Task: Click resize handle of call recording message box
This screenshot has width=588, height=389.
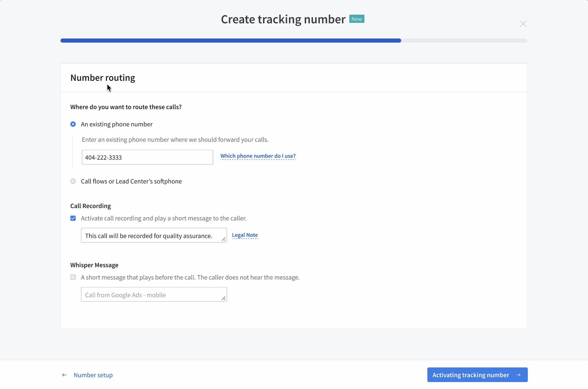Action: pyautogui.click(x=223, y=239)
